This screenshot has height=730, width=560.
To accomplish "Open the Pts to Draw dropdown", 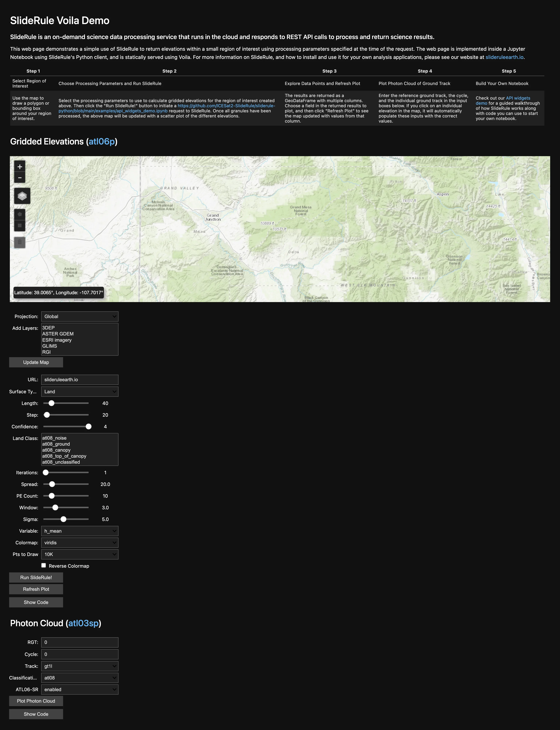I will click(80, 554).
